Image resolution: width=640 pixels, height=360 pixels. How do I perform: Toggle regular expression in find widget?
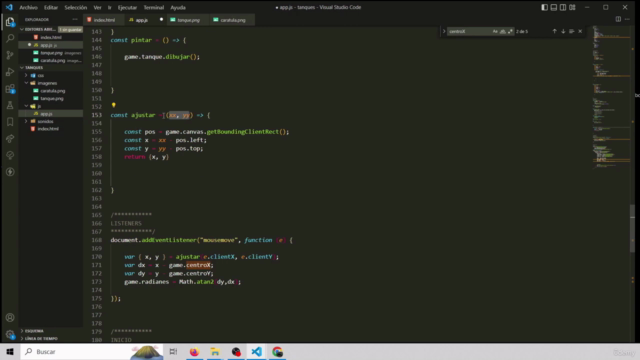coord(510,31)
